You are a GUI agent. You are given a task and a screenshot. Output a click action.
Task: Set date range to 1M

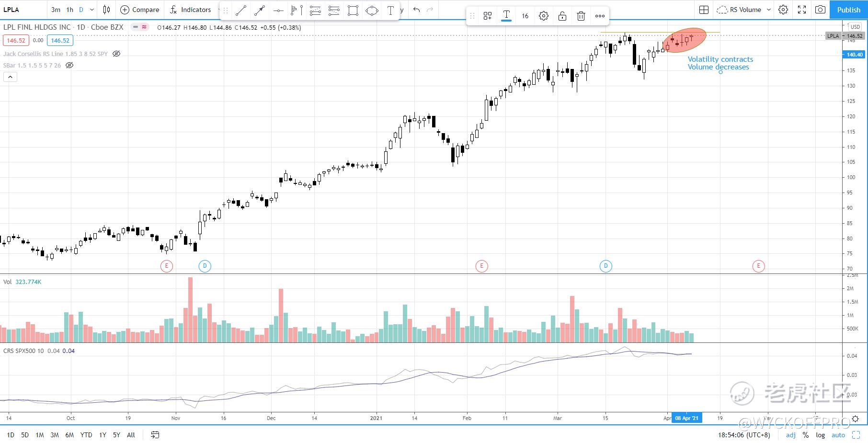click(40, 435)
